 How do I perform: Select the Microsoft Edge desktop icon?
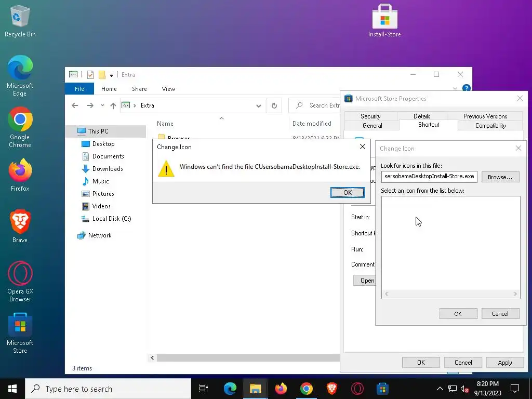coord(20,76)
